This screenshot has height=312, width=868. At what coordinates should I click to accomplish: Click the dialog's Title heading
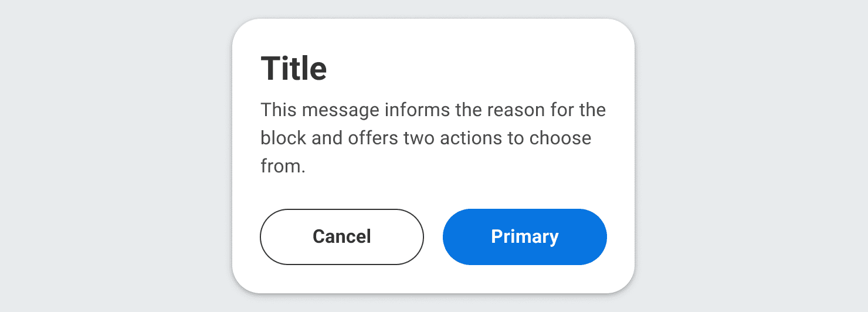(294, 69)
